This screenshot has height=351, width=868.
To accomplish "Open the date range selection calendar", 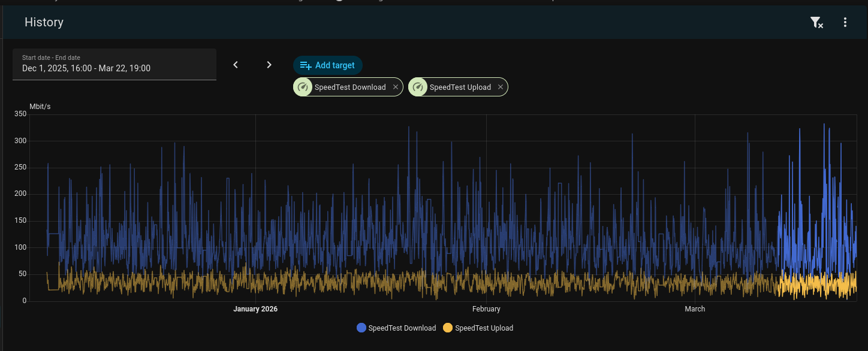I will [x=114, y=64].
